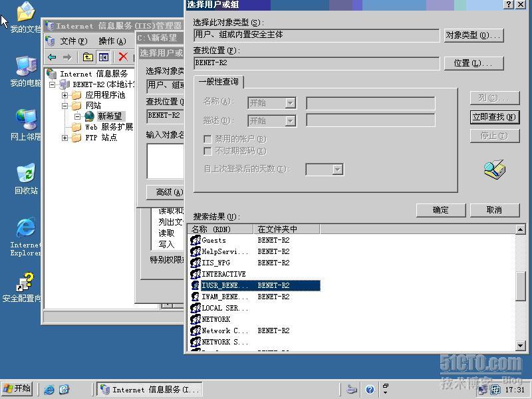Toggle the console tree show/hide icon
This screenshot has height=399, width=532.
[x=104, y=57]
